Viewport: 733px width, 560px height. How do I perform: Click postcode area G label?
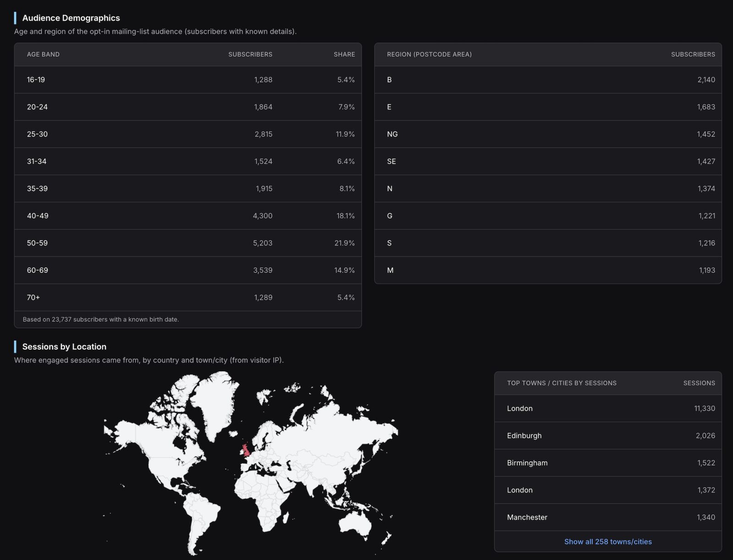[389, 216]
